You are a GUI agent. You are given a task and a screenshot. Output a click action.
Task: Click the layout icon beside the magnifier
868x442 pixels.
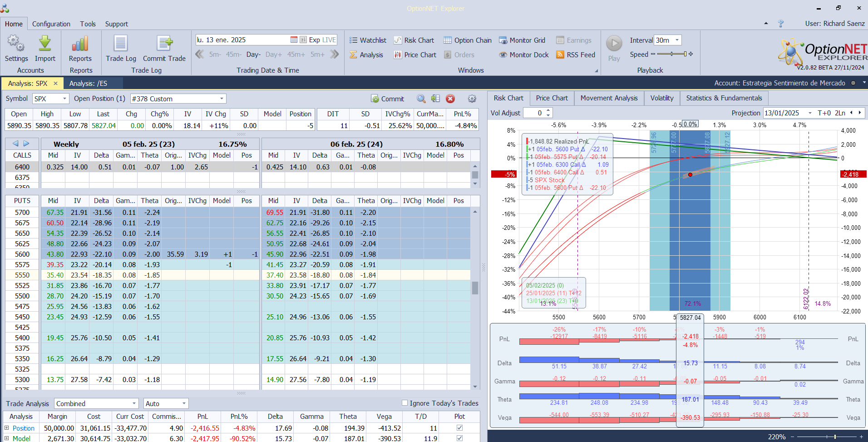(436, 99)
